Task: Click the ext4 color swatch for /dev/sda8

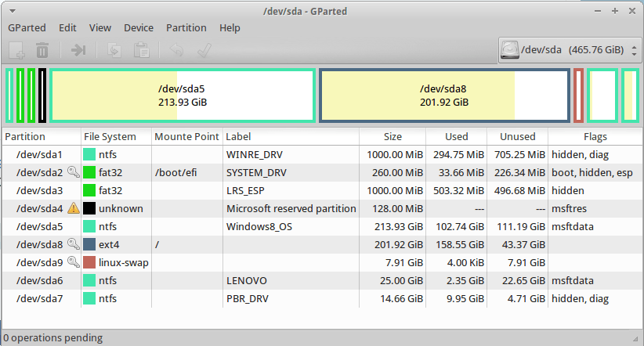Action: [90, 245]
